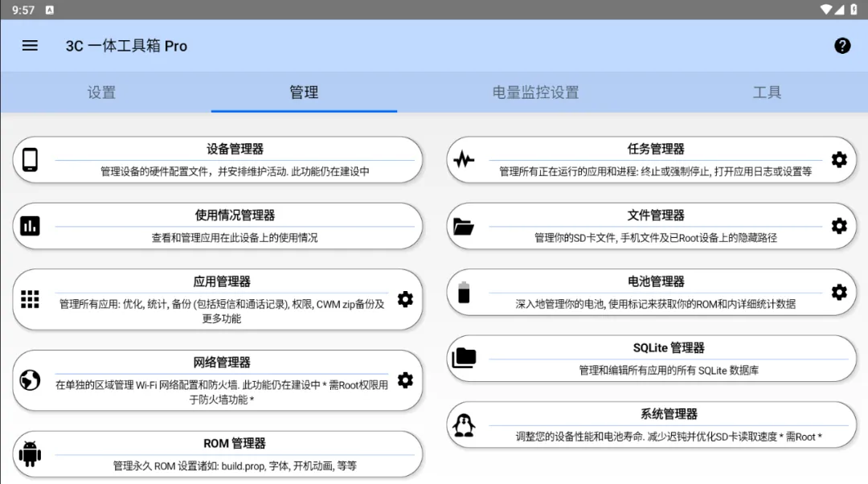This screenshot has height=484, width=868.
Task: Tap the grid icon for 应用管理器
Action: [x=30, y=299]
